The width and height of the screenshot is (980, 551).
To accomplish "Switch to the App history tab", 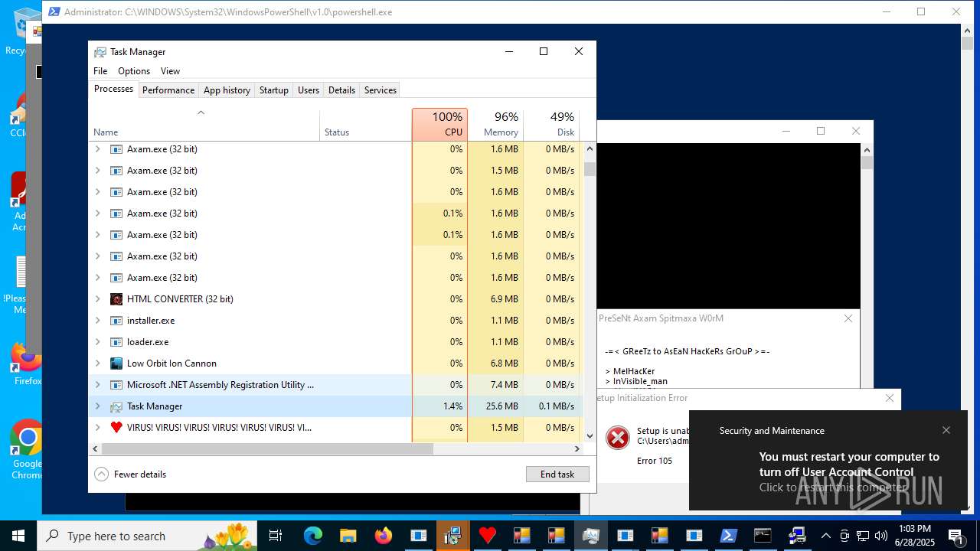I will tap(227, 90).
